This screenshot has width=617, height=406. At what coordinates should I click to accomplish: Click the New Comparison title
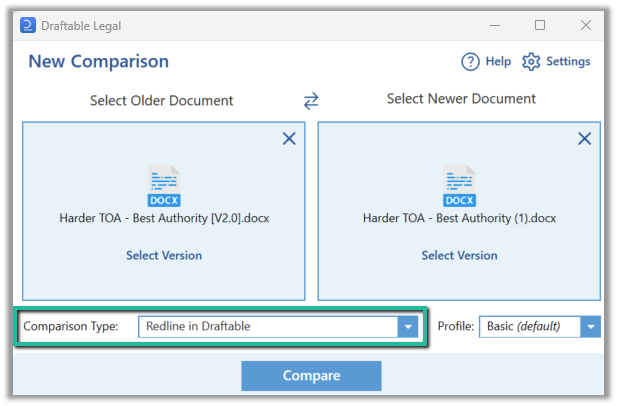pos(99,62)
